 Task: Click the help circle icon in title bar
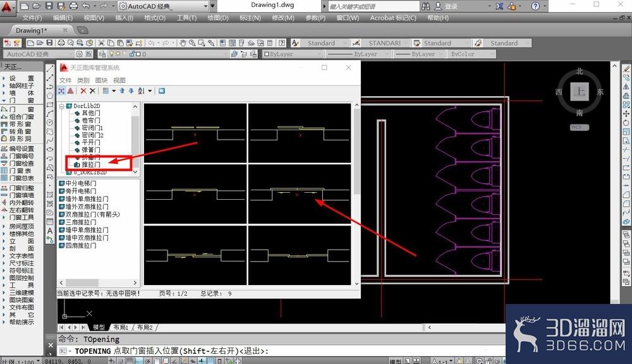535,6
